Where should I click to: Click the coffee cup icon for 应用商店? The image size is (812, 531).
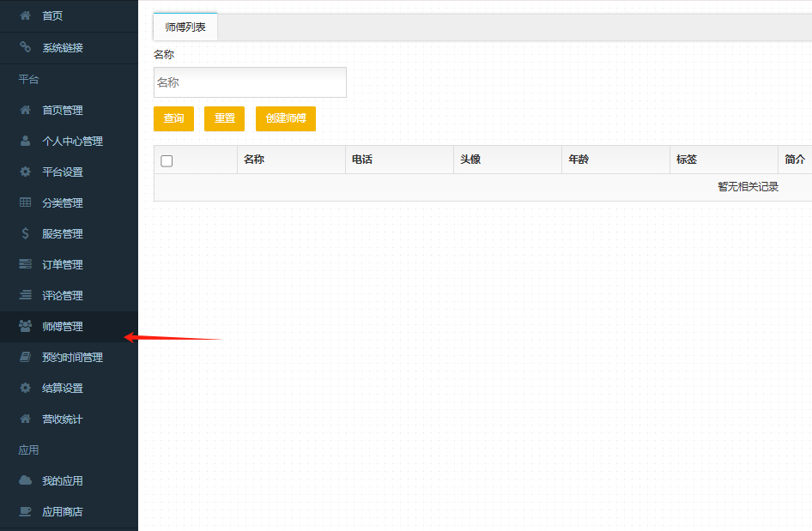(25, 512)
